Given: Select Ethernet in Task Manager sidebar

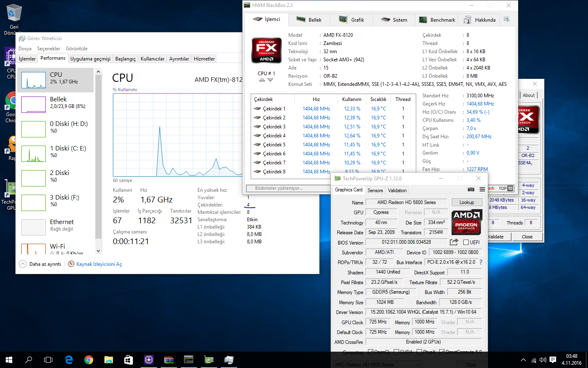Looking at the screenshot, I should (x=55, y=227).
